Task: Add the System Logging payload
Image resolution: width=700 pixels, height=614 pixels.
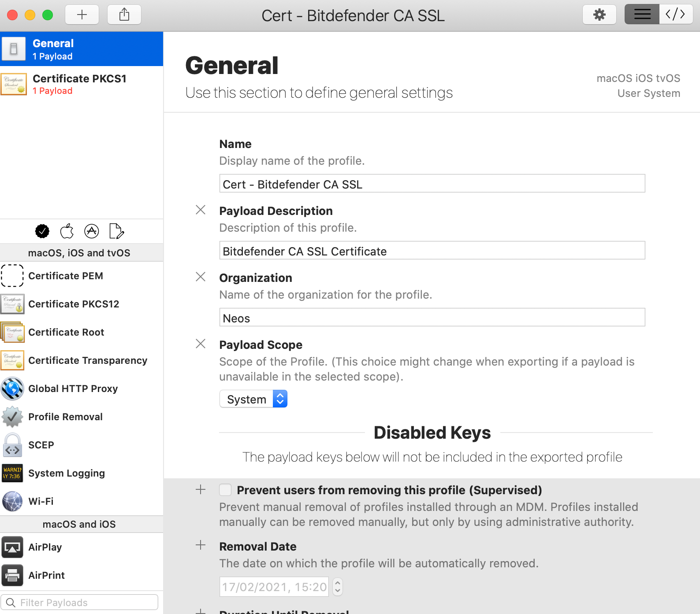Action: coord(82,473)
